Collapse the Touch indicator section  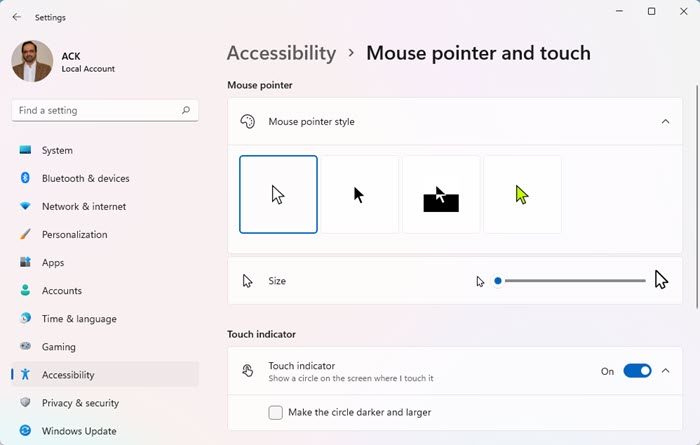point(666,371)
